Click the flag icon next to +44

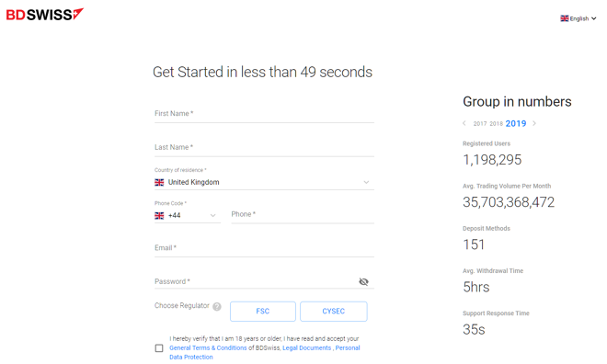click(x=159, y=215)
